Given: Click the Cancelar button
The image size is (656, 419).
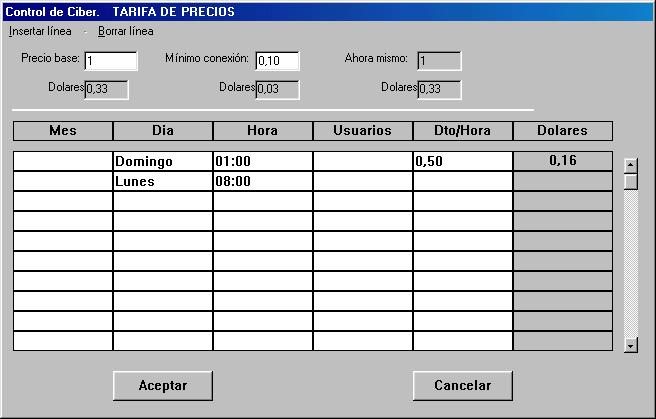Looking at the screenshot, I should coord(463,386).
